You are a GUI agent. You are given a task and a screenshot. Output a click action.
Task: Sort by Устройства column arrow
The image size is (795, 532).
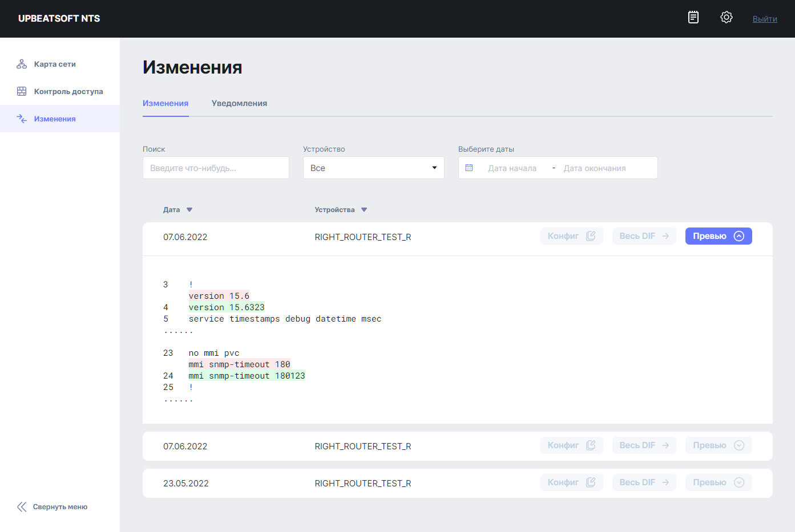click(x=364, y=210)
